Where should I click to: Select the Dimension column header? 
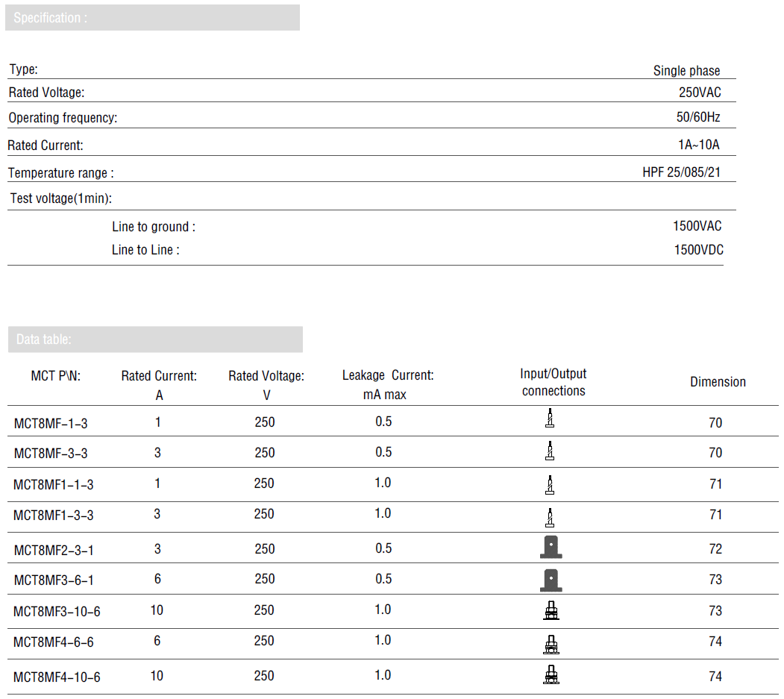click(x=718, y=382)
